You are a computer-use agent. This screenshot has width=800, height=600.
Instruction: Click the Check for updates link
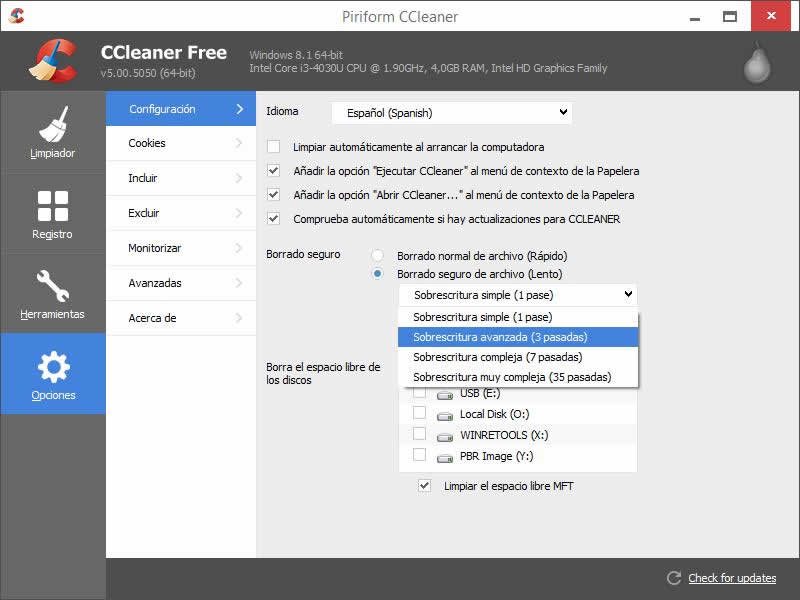click(732, 578)
